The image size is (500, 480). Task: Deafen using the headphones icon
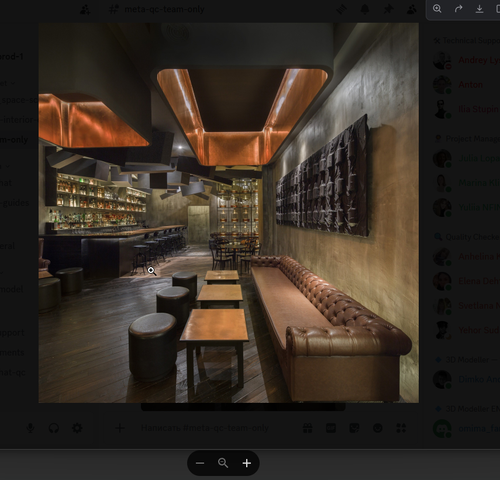point(54,428)
